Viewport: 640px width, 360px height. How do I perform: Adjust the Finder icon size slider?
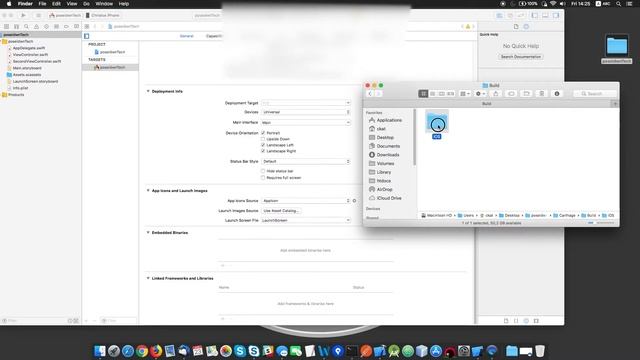pos(601,223)
